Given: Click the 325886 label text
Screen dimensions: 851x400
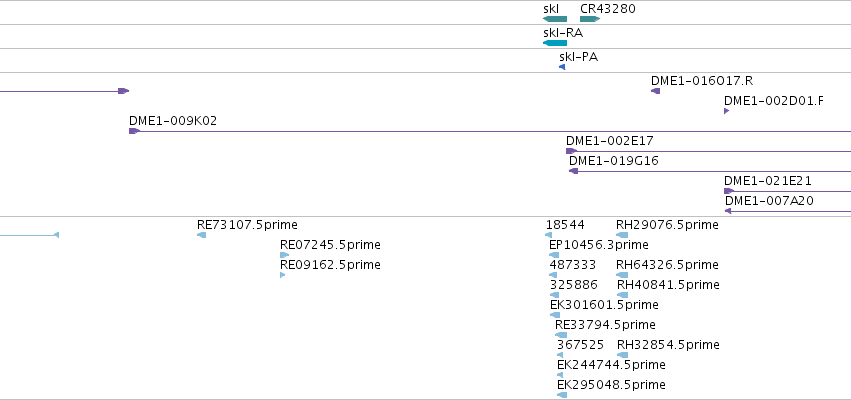Looking at the screenshot, I should (x=574, y=285).
